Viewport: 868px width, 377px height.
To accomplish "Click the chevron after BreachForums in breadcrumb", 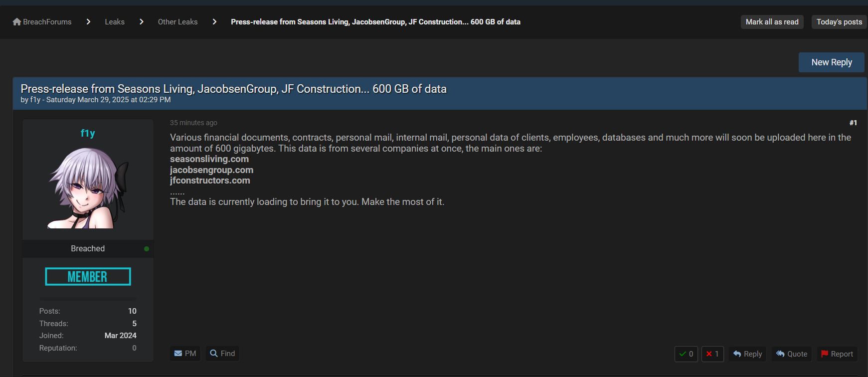I will tap(88, 22).
